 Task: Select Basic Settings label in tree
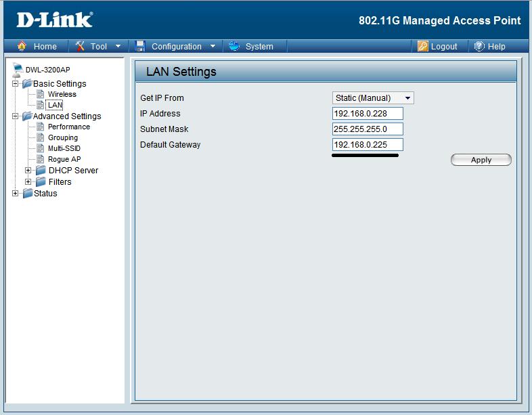pos(60,83)
